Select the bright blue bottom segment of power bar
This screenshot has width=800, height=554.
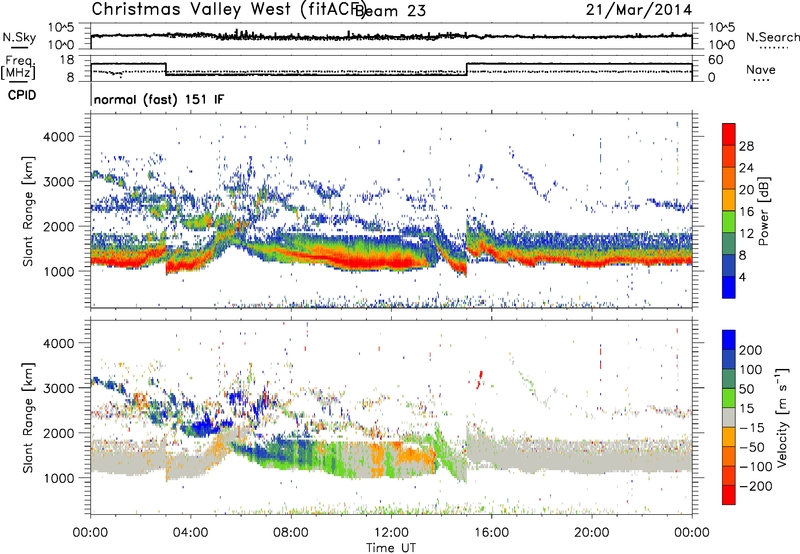pos(729,288)
